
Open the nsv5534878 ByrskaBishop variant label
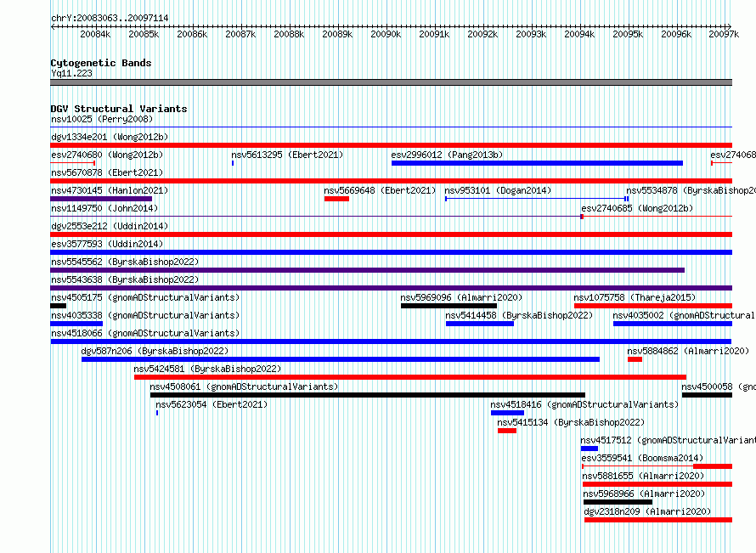coord(691,190)
